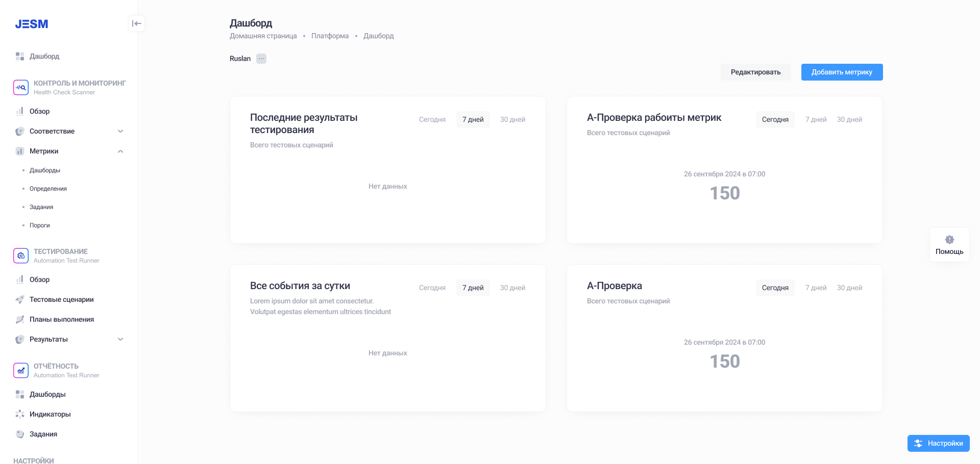
Task: Click the Планы выполнения icon
Action: click(x=20, y=319)
